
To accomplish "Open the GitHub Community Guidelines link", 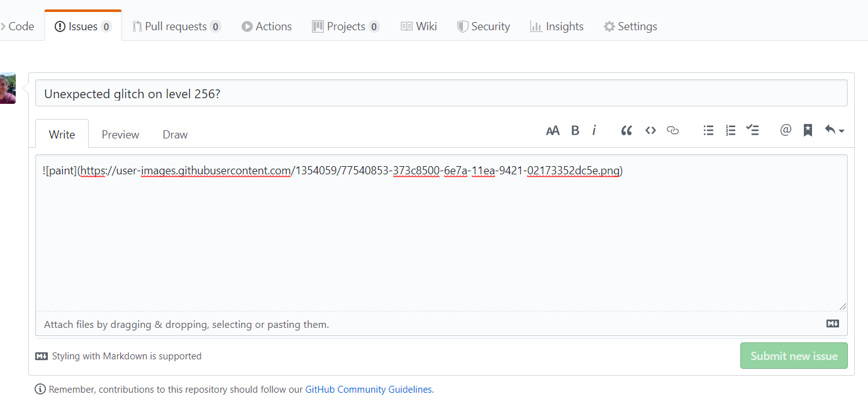I will (369, 390).
